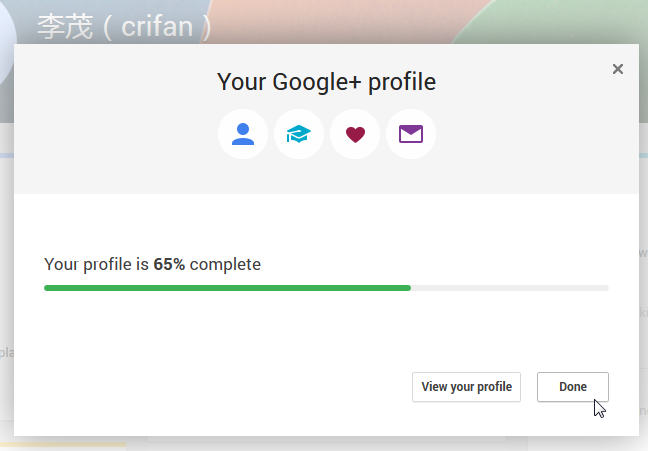Click the unfilled gray end of the progress bar

tap(510, 288)
